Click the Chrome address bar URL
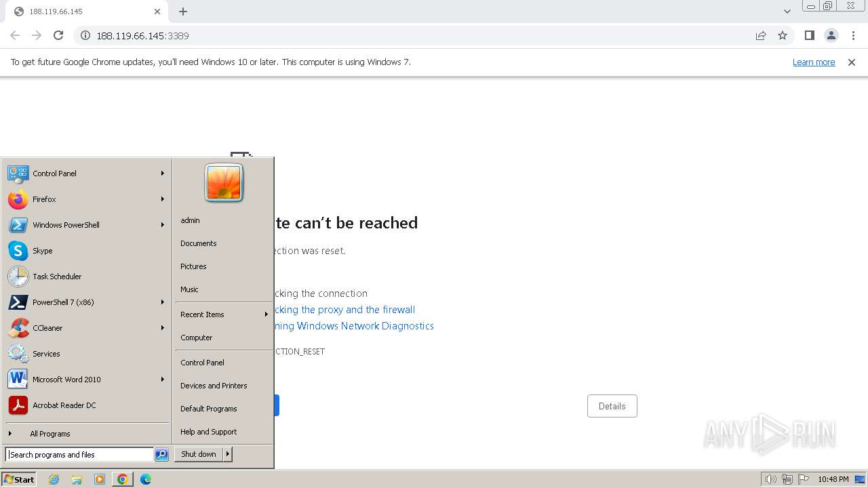The image size is (868, 488). 142,35
